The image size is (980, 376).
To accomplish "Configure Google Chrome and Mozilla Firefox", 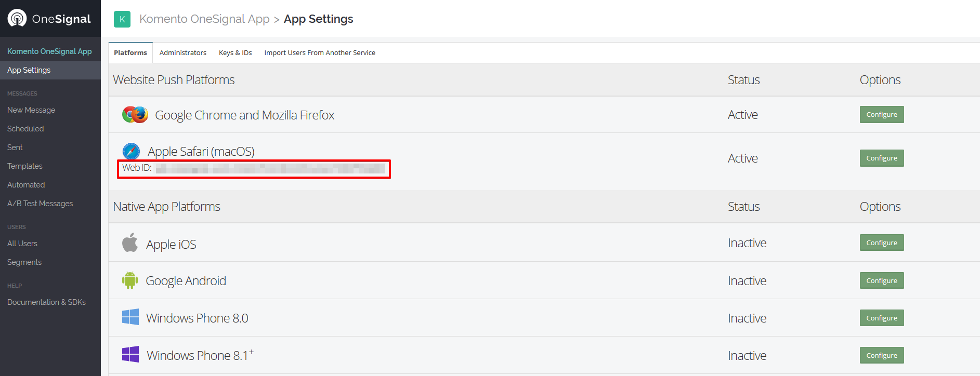I will pyautogui.click(x=882, y=114).
